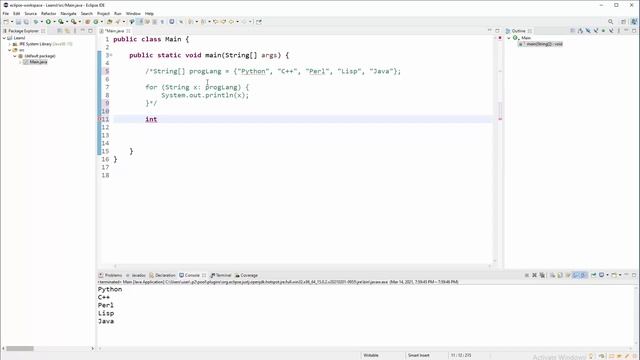Image resolution: width=640 pixels, height=360 pixels.
Task: Open the Source menu
Action: pos(31,13)
